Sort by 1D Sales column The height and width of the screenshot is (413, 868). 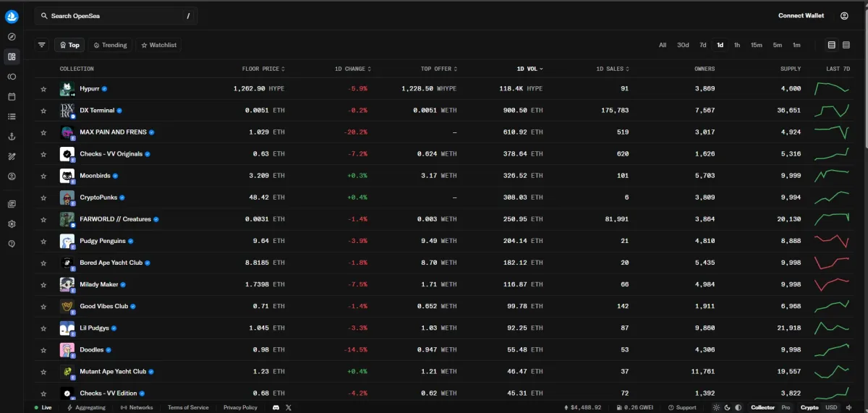point(612,69)
